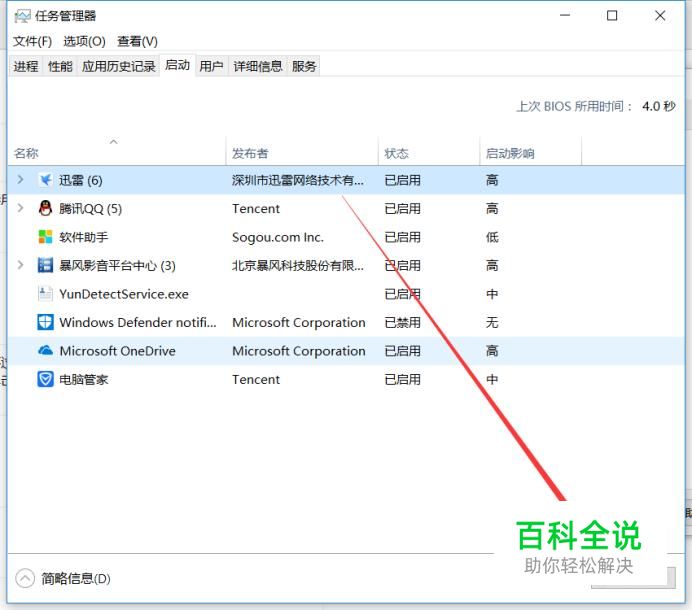Open the 文件(F) menu
The height and width of the screenshot is (610, 692).
click(x=32, y=41)
